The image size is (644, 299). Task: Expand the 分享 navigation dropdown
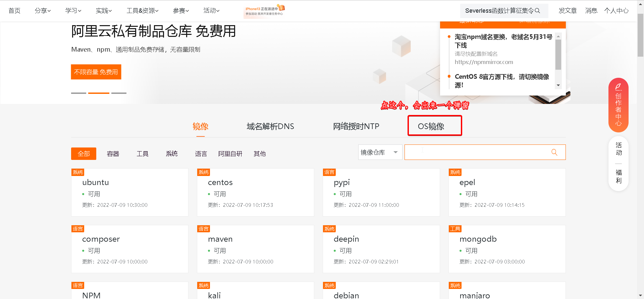[43, 11]
